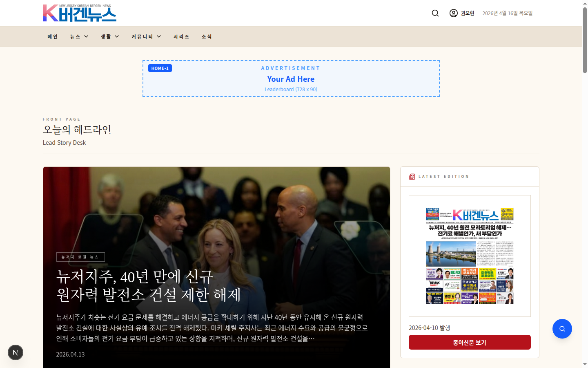Screen dimensions: 588x368
Task: Click the user profile avatar icon
Action: [453, 13]
